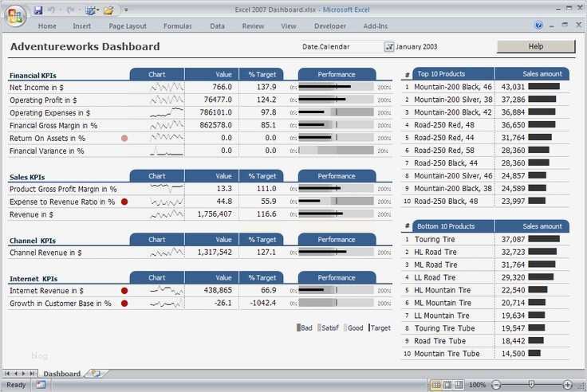
Task: Click the red indicator beside Growth in Customer Base
Action: 124,304
